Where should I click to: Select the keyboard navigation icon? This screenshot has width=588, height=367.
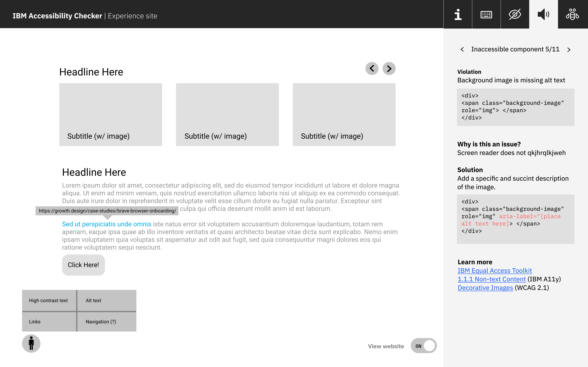[x=486, y=14]
